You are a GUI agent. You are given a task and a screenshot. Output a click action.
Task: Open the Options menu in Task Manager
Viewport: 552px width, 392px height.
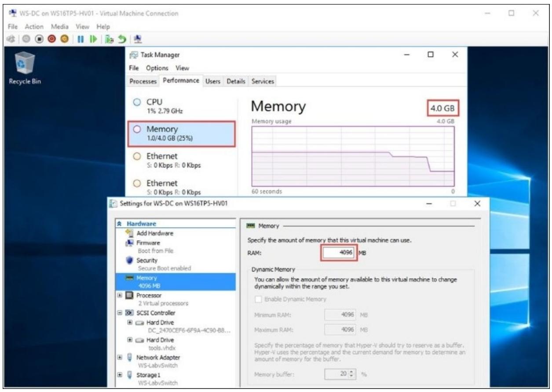pyautogui.click(x=157, y=68)
